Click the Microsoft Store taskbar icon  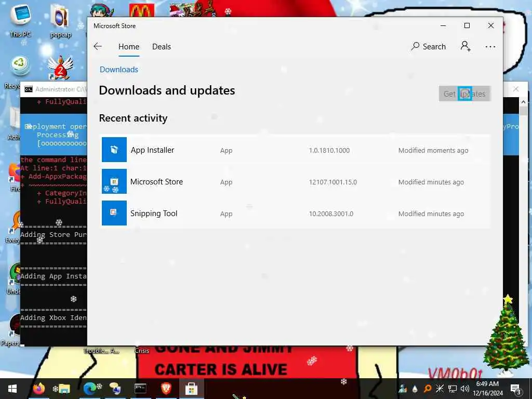(x=191, y=389)
